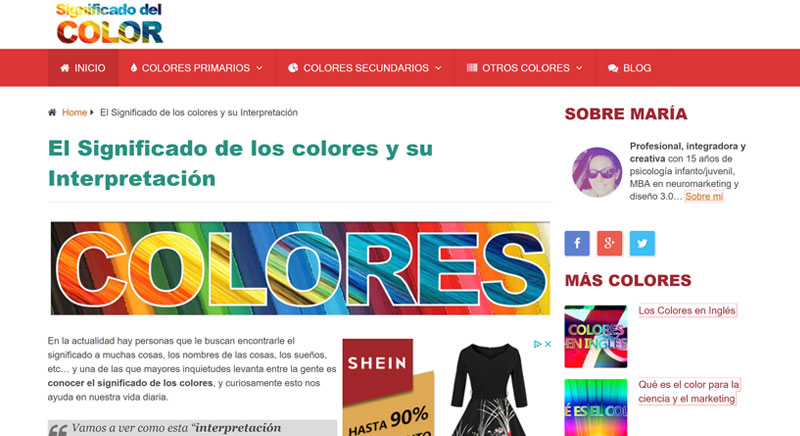The width and height of the screenshot is (800, 436).
Task: Click the AdChoices arrow icon on ad
Action: (x=537, y=344)
